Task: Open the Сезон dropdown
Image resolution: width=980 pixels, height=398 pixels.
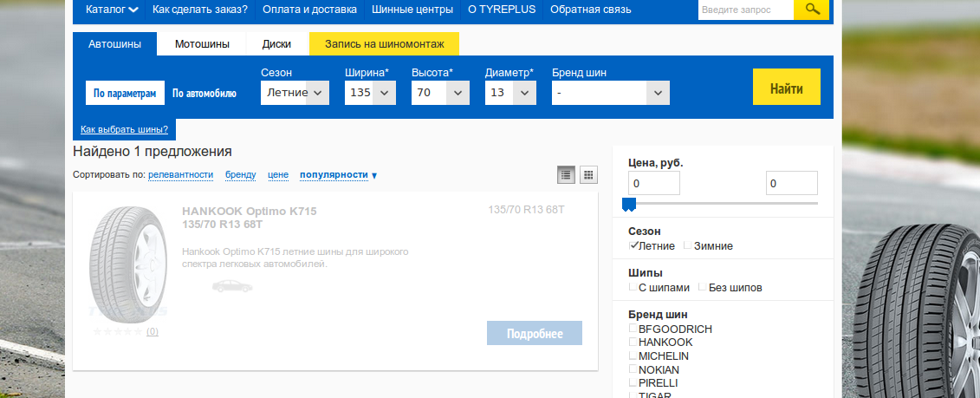Action: 295,93
